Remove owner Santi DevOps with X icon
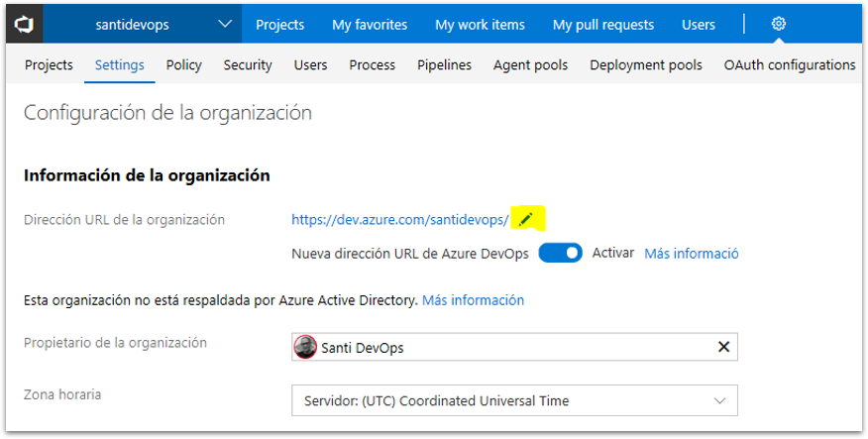This screenshot has width=868, height=439. [x=723, y=347]
